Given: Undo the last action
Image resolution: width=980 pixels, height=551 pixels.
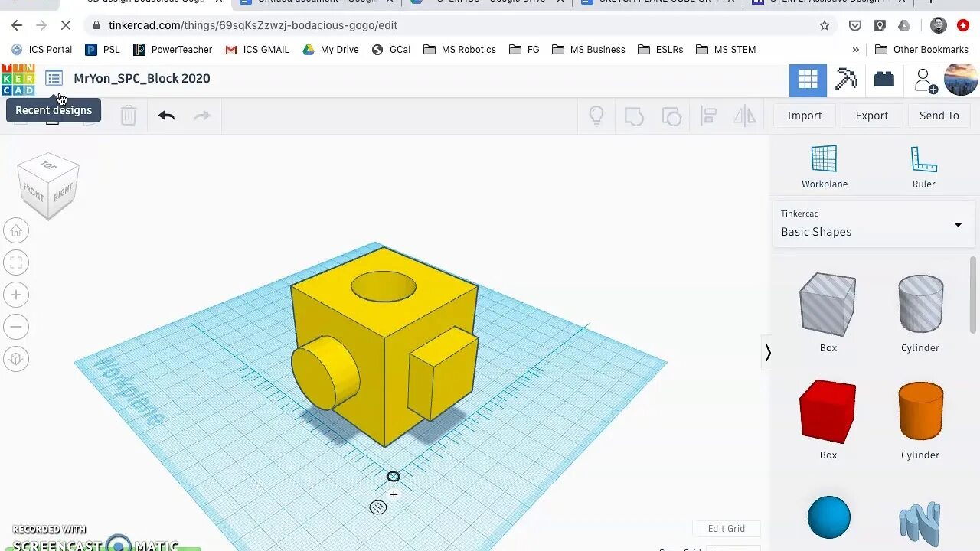Looking at the screenshot, I should pyautogui.click(x=167, y=116).
